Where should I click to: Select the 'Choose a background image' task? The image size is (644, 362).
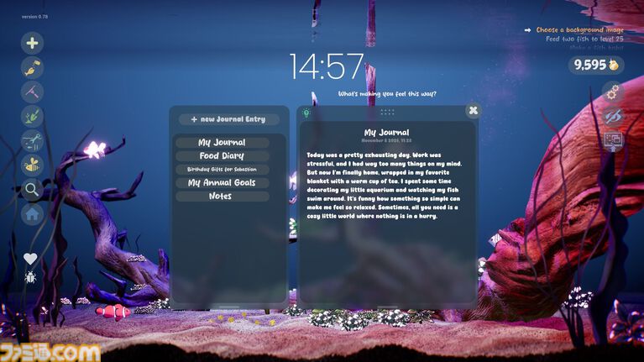pyautogui.click(x=579, y=30)
